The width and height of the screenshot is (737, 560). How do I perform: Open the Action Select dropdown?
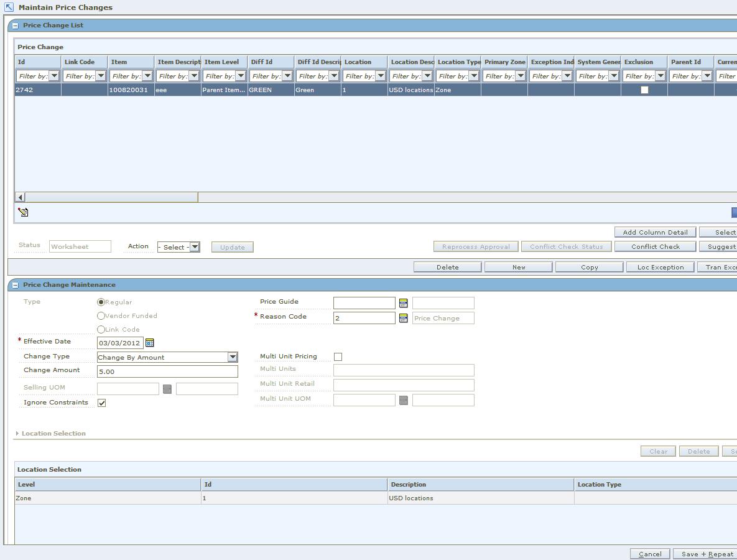tap(178, 247)
